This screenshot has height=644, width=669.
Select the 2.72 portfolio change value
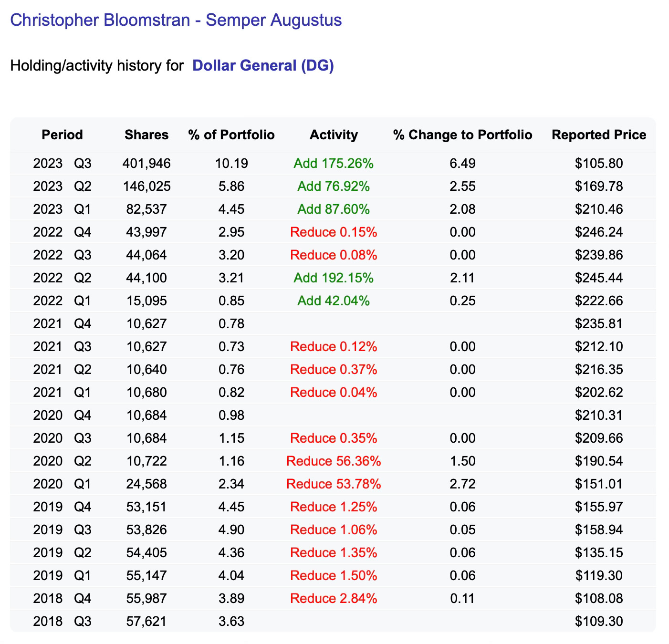pyautogui.click(x=462, y=484)
